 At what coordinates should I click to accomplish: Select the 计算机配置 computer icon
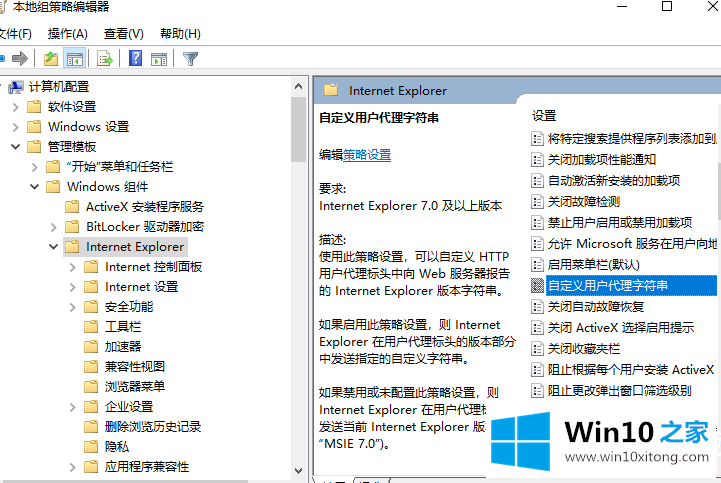tap(16, 87)
